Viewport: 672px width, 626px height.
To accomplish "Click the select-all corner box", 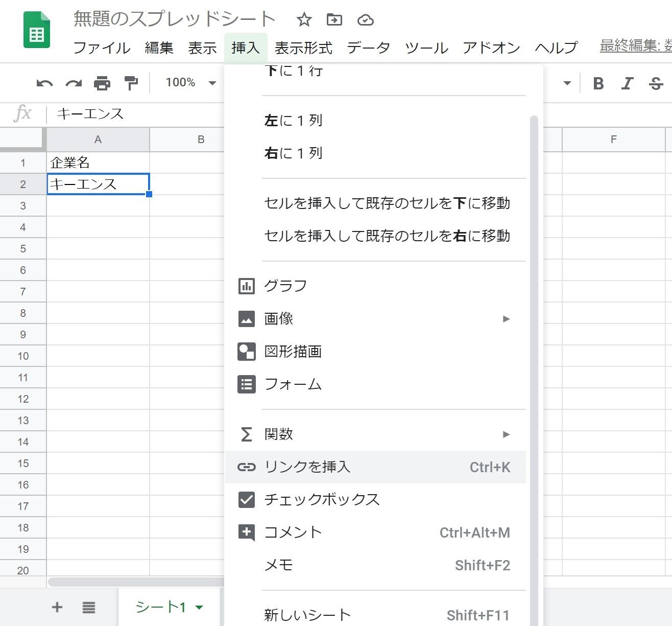I will pyautogui.click(x=23, y=140).
